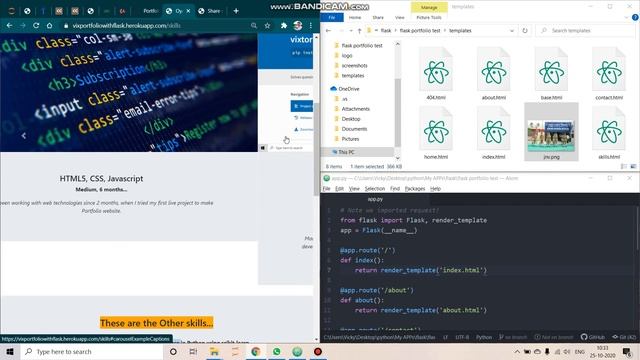Open the Manage contextual tab
The height and width of the screenshot is (360, 640).
click(429, 7)
